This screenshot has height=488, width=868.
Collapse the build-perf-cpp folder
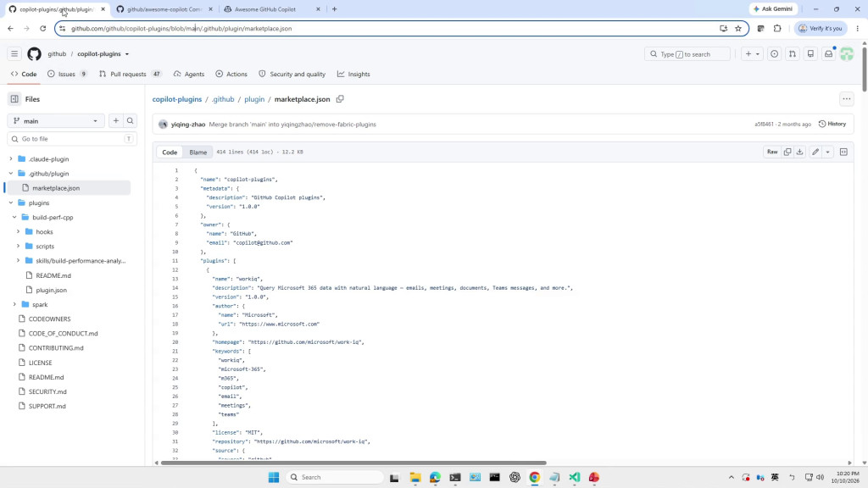(14, 218)
